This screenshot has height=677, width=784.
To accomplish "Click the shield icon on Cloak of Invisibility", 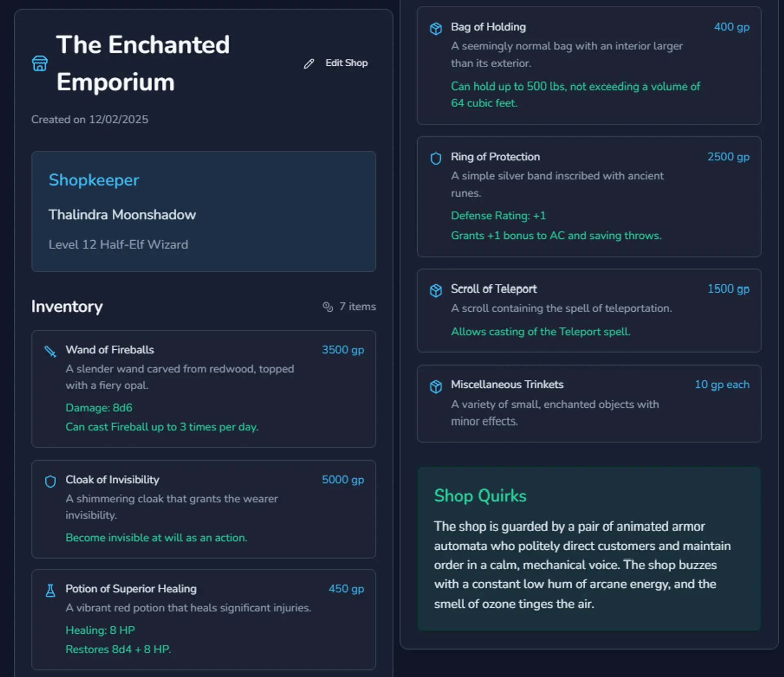I will (x=50, y=482).
